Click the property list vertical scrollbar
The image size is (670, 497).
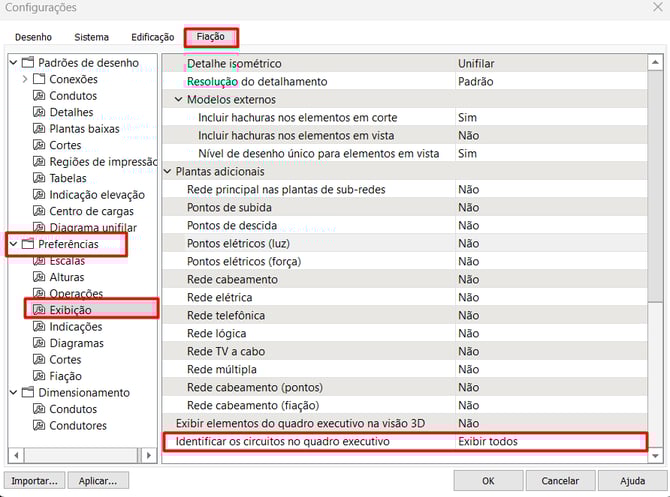(x=655, y=250)
